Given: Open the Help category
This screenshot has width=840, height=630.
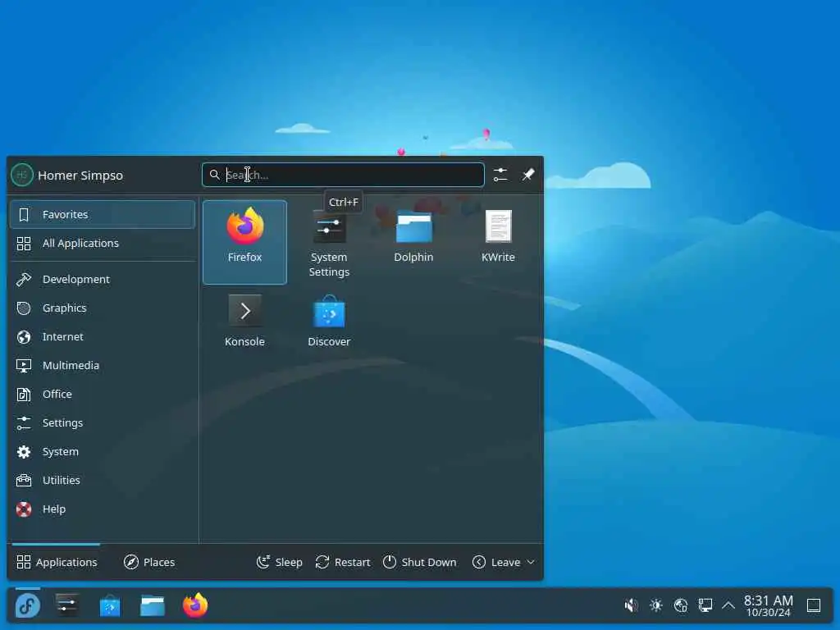Looking at the screenshot, I should pos(103,509).
